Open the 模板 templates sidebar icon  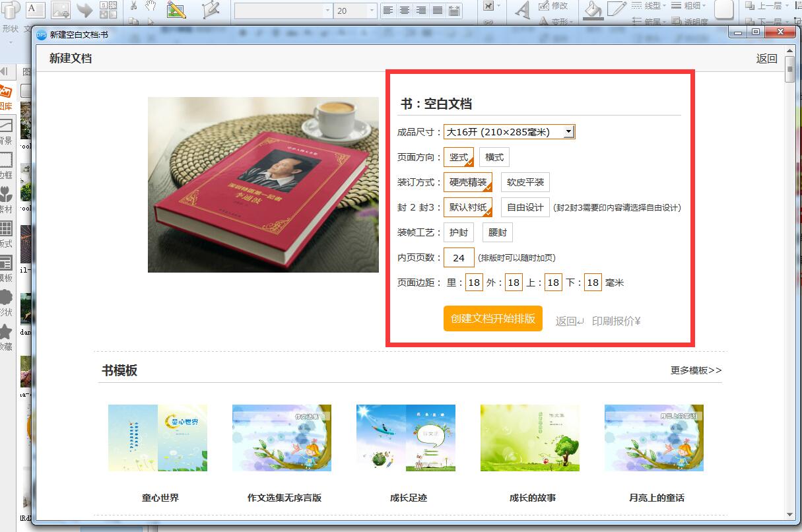tap(6, 263)
